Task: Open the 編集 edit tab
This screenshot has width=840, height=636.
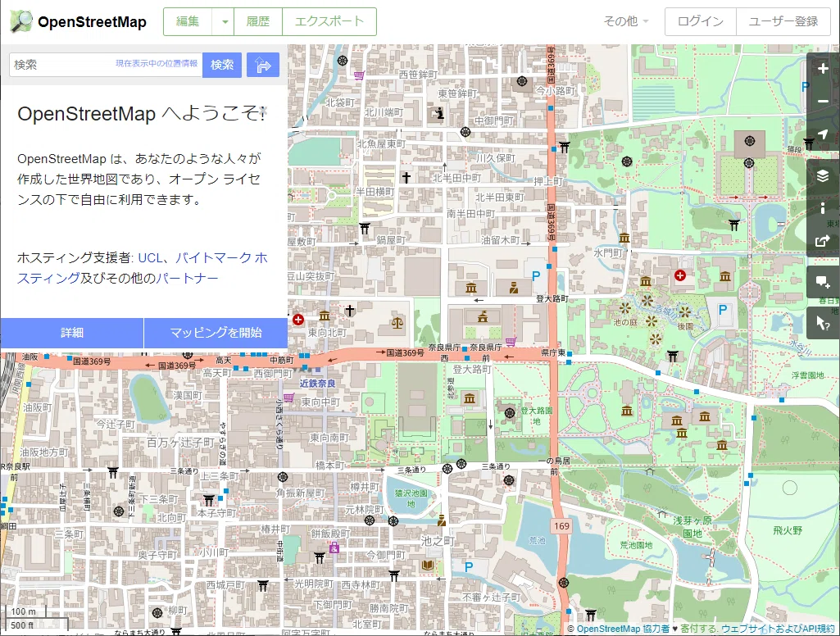Action: coord(188,22)
